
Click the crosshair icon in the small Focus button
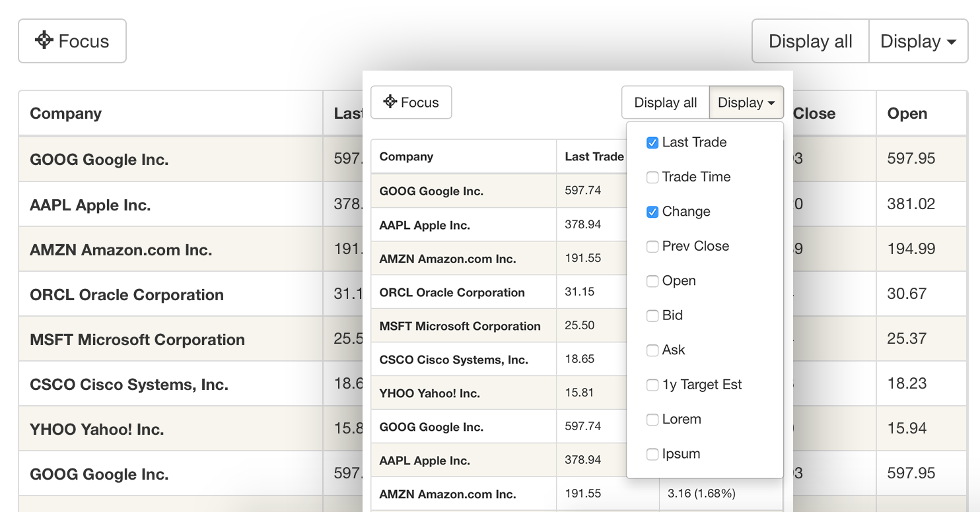click(390, 102)
